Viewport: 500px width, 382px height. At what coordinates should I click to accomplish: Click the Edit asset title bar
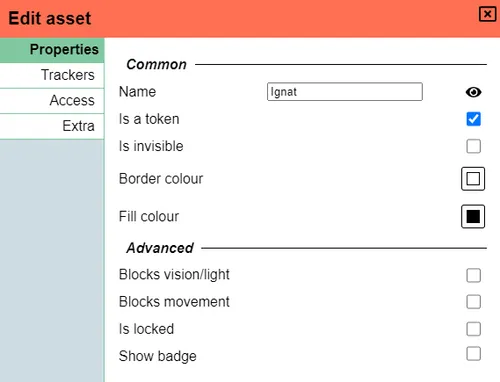250,19
